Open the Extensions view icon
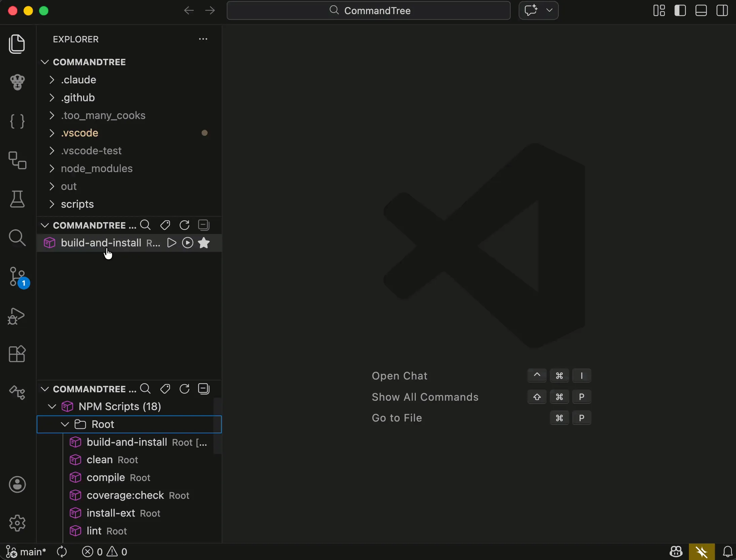This screenshot has width=736, height=560. 17,354
